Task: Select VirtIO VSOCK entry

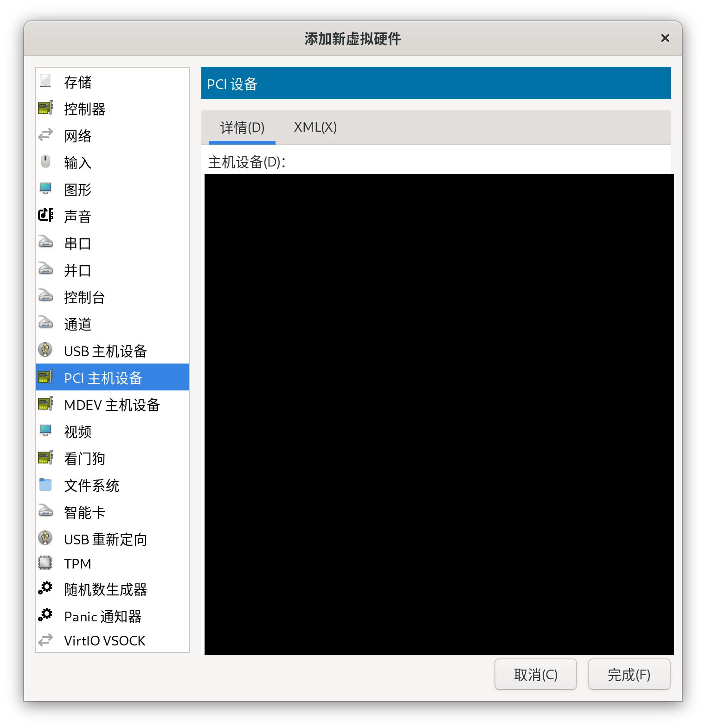Action: tap(113, 640)
